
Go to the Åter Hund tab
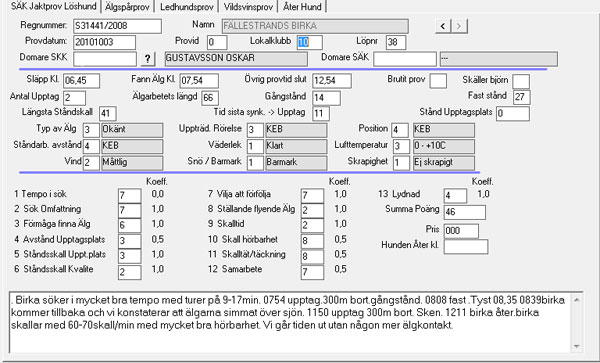[x=302, y=7]
